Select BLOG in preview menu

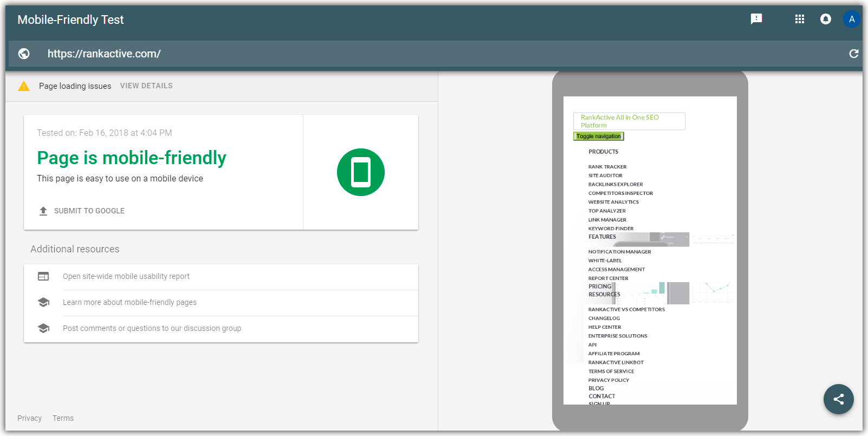596,388
